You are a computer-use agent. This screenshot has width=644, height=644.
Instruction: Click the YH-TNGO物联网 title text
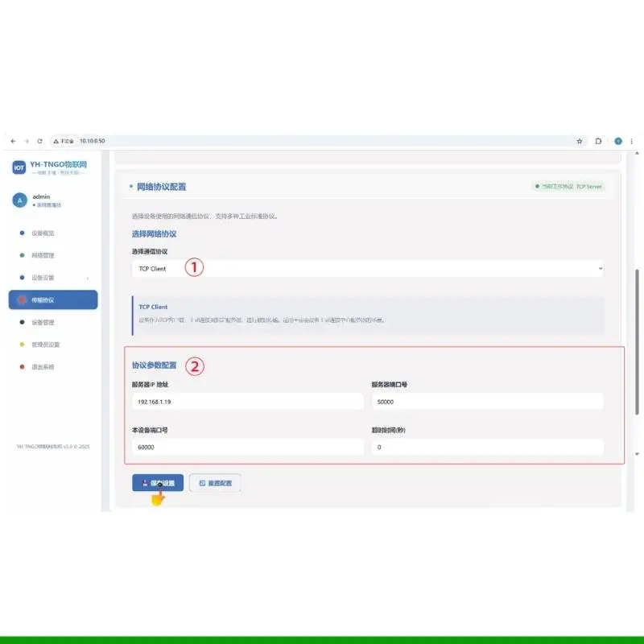pyautogui.click(x=58, y=164)
